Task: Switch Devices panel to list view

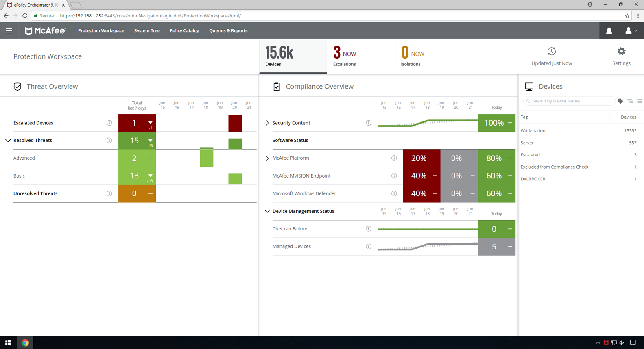Action: (x=639, y=101)
